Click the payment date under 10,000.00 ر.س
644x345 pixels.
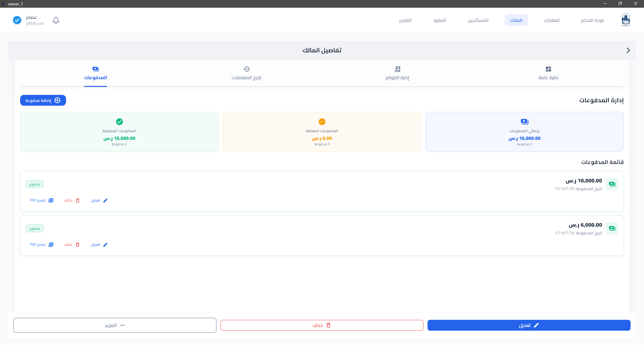coord(579,189)
